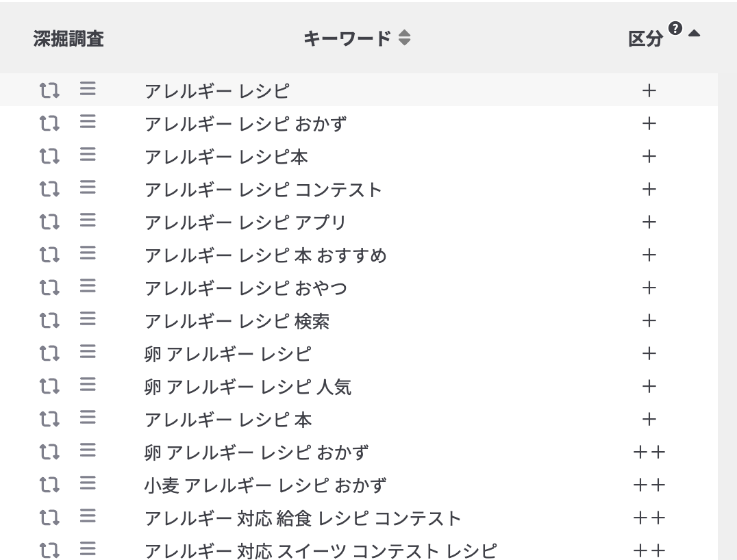Click the ++ mark for 卵 アレルギー レシピ おかず
The width and height of the screenshot is (737, 560).
(x=649, y=452)
